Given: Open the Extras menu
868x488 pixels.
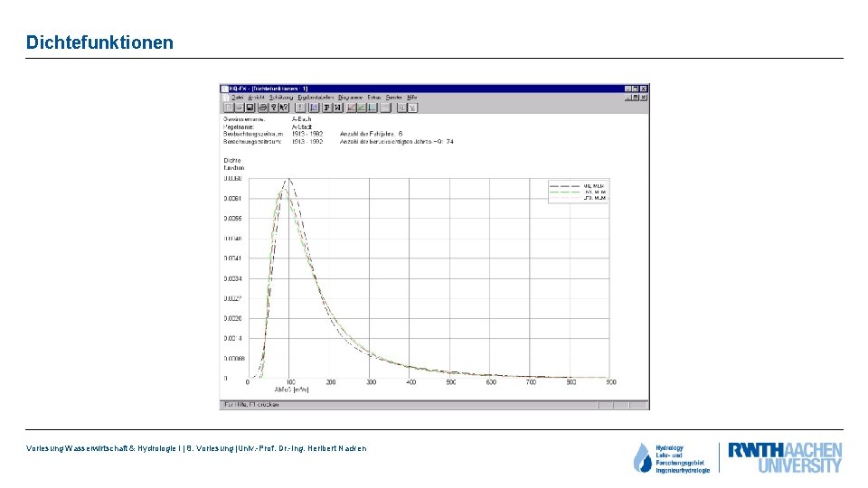Looking at the screenshot, I should pyautogui.click(x=374, y=98).
